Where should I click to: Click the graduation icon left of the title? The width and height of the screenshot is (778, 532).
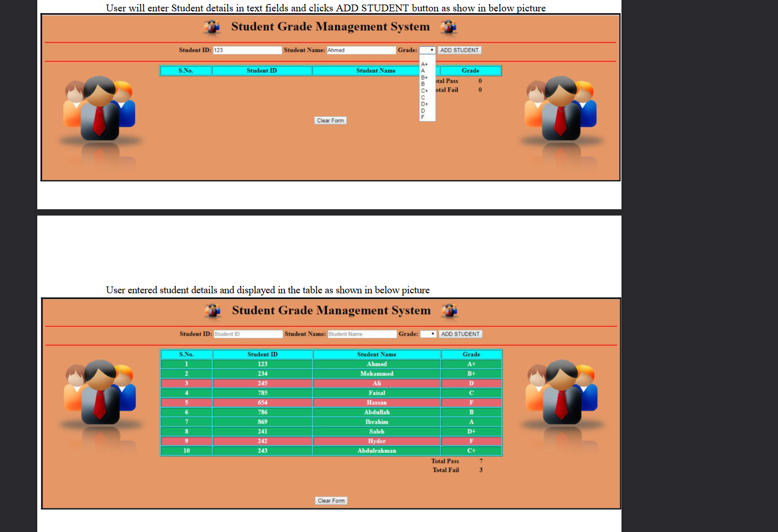212,27
